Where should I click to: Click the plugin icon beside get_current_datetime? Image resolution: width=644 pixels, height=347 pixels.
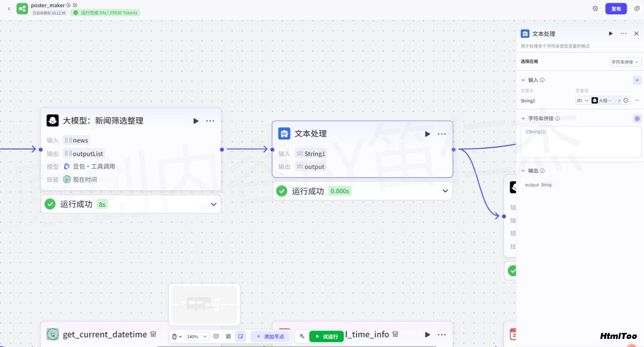153,334
